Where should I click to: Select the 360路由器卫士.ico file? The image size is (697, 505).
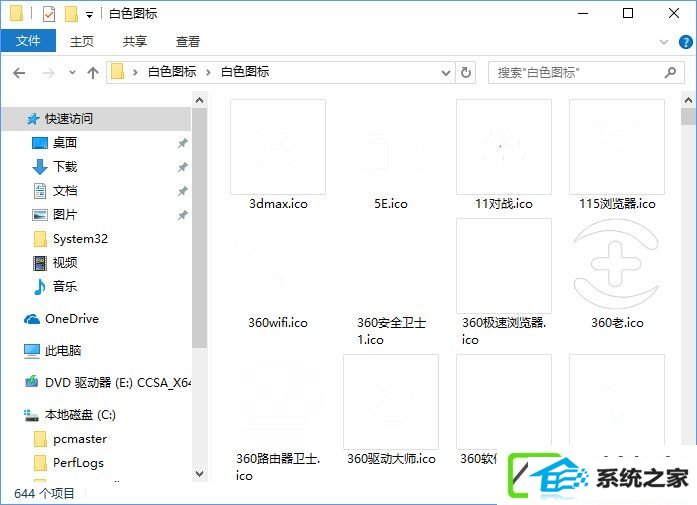coord(278,418)
